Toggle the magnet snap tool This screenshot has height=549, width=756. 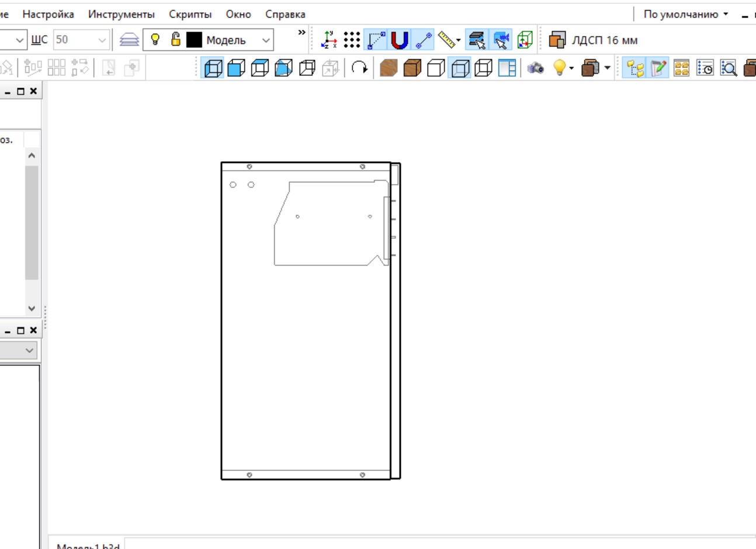click(400, 40)
